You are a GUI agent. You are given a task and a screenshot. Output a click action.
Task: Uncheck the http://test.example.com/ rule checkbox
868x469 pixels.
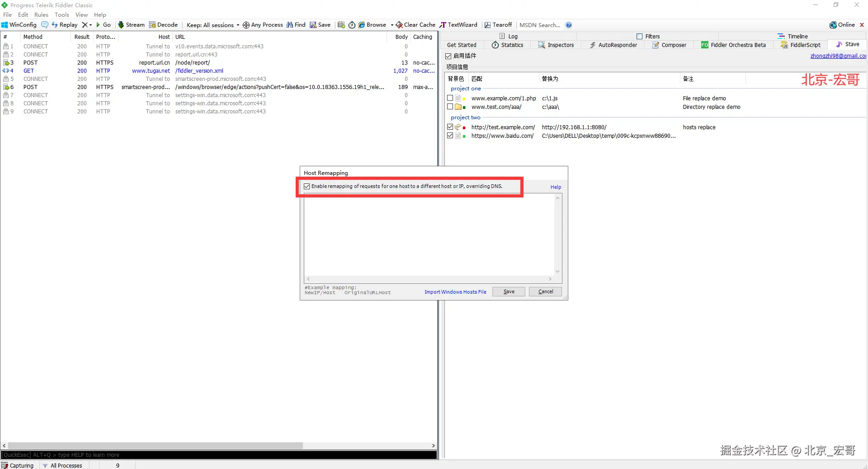(x=450, y=127)
